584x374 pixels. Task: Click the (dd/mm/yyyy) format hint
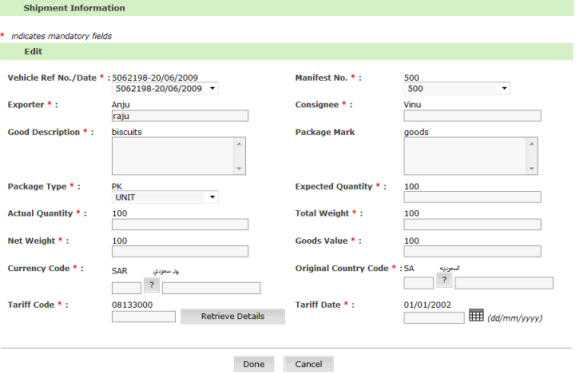point(515,318)
